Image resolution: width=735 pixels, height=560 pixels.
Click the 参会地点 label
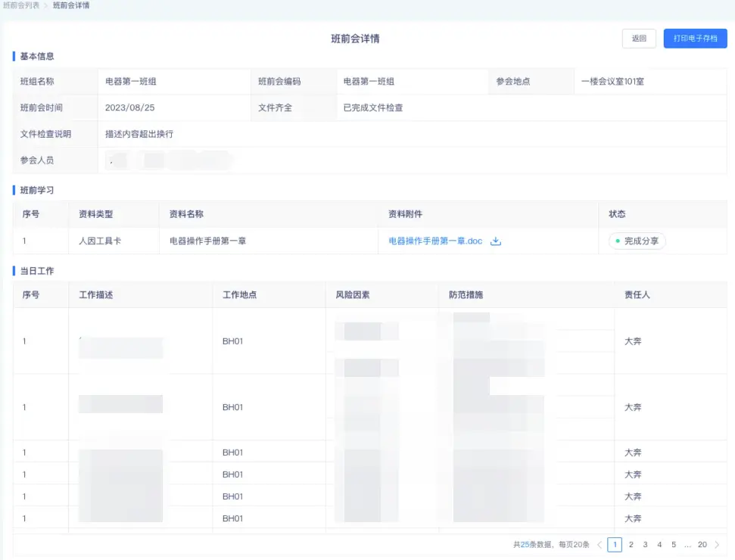click(x=513, y=82)
